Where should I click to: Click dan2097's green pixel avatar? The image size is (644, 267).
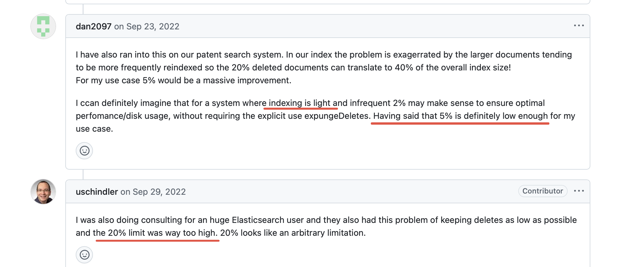pyautogui.click(x=43, y=26)
